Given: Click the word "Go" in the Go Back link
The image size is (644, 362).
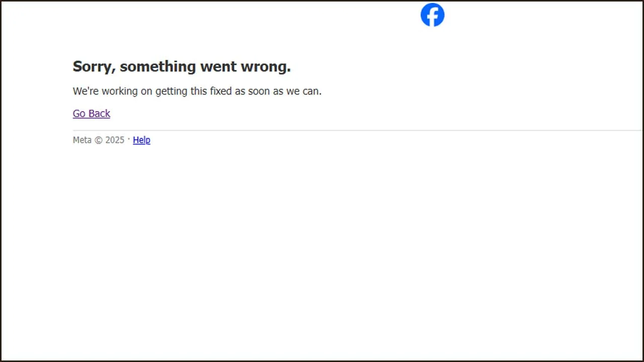Looking at the screenshot, I should point(79,114).
